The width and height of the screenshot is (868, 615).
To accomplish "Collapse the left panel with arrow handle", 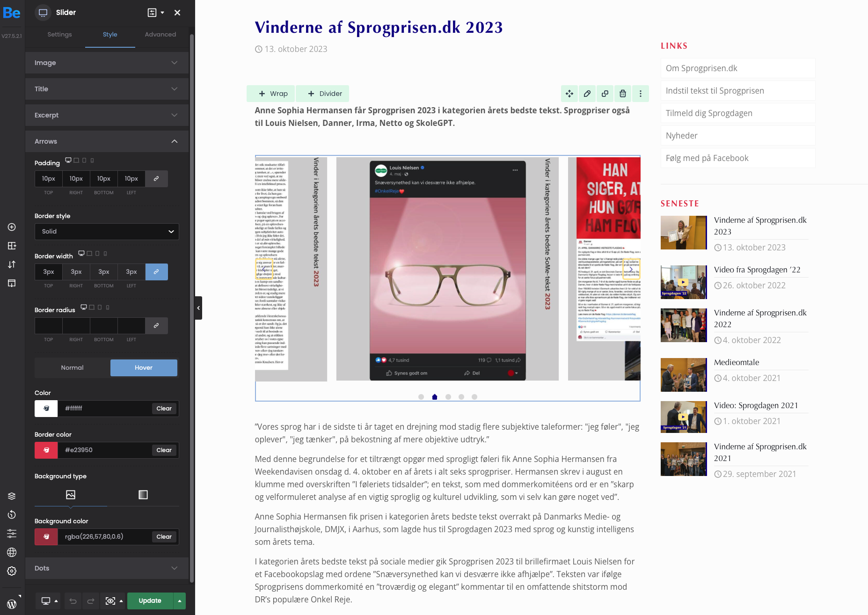I will tap(198, 308).
